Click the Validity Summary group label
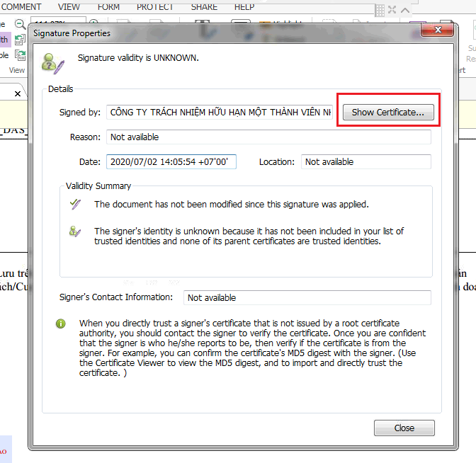The width and height of the screenshot is (476, 463). pos(98,185)
